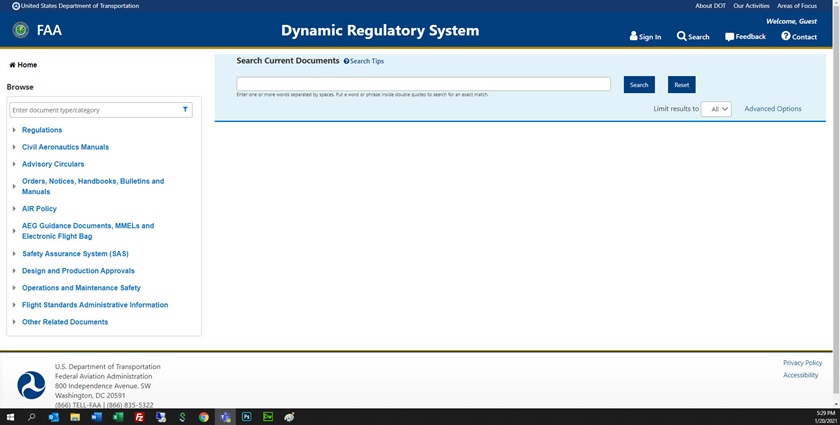Open AIR Policy category link
The height and width of the screenshot is (425, 840).
pyautogui.click(x=39, y=208)
